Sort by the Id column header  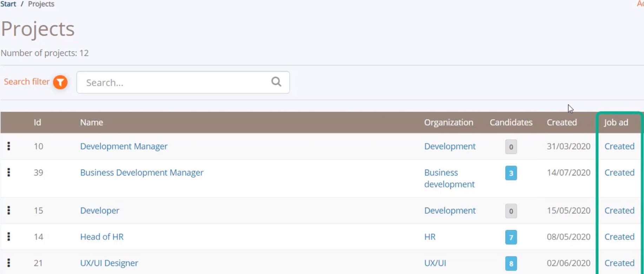click(x=37, y=122)
